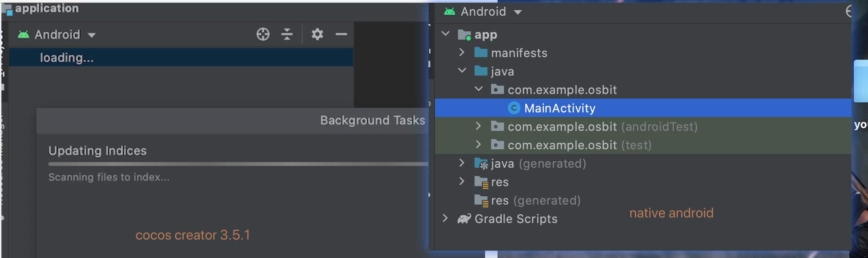Screen dimensions: 868x258
Task: Click the MainActivity class icon
Action: click(514, 108)
